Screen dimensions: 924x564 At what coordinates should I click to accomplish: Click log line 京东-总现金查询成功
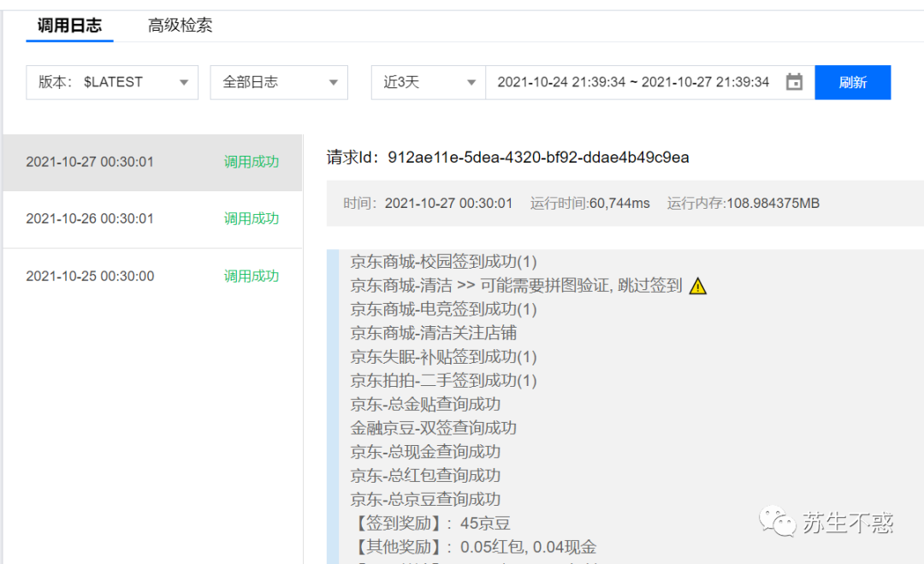[x=425, y=452]
